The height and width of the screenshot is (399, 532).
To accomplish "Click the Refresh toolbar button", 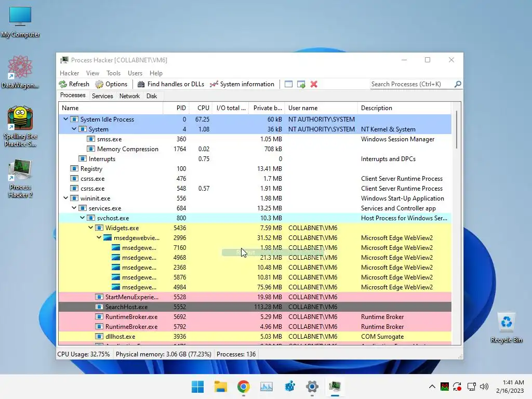I will click(x=74, y=84).
